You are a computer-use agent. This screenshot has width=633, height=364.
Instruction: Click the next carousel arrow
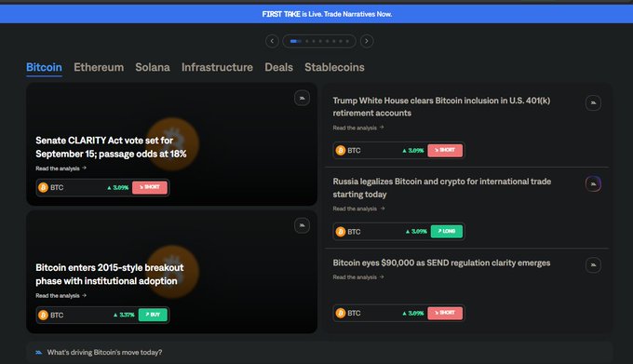(367, 41)
